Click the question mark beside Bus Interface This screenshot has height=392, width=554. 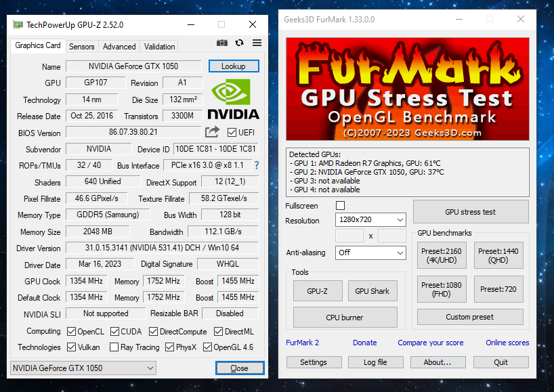255,165
